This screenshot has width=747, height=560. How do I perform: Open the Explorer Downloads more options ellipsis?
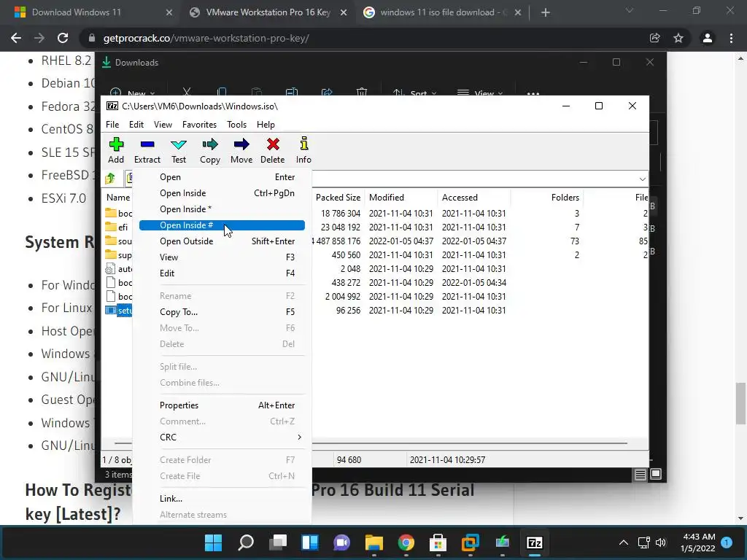click(x=533, y=93)
